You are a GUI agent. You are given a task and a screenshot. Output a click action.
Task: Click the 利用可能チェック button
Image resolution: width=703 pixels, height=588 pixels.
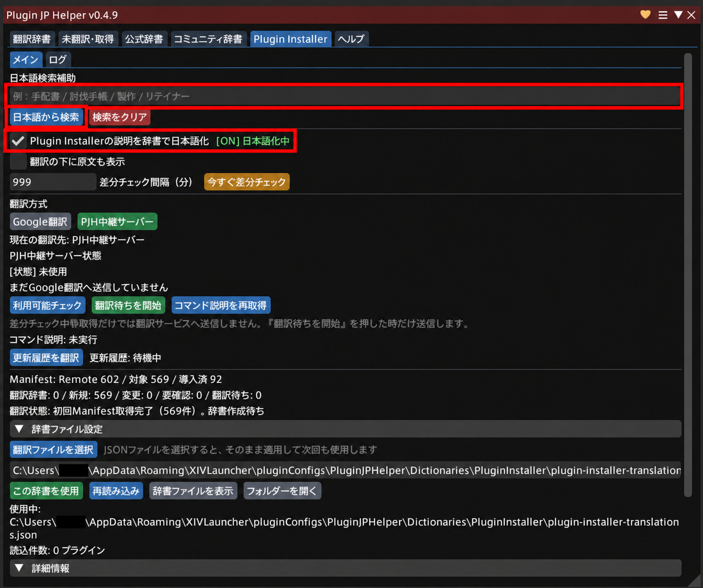48,306
